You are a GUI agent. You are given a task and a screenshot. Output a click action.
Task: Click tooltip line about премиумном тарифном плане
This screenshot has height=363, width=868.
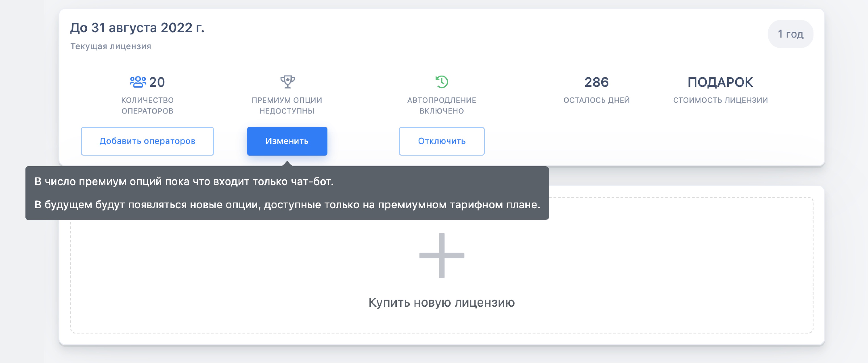[x=287, y=205]
